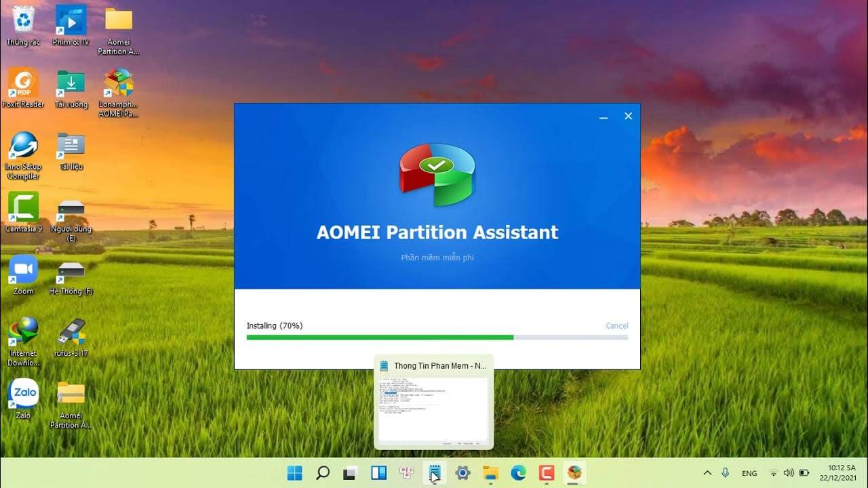This screenshot has width=868, height=488.
Task: Click the Installing (70%) status text
Action: [275, 326]
